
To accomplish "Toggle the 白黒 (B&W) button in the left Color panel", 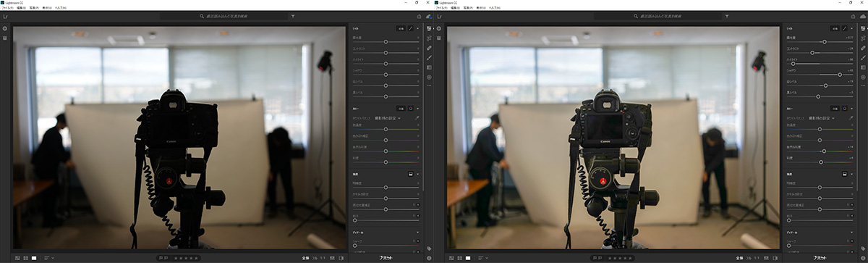I will [400, 108].
